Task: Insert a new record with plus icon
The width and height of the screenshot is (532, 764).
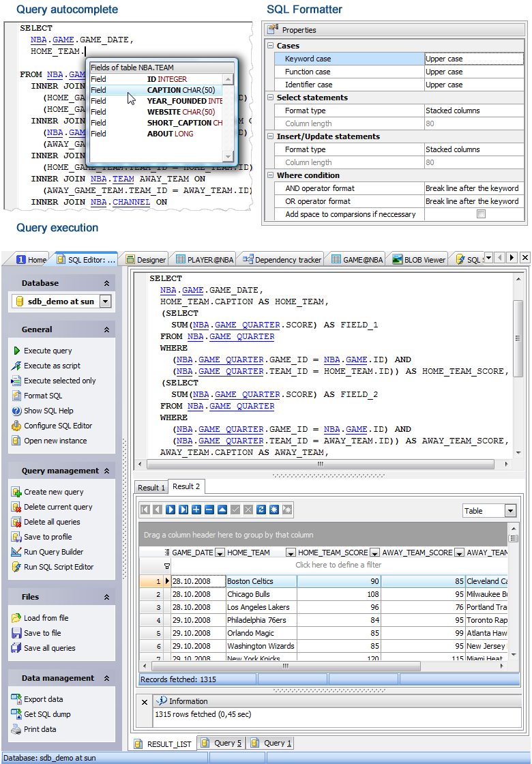Action: click(196, 510)
